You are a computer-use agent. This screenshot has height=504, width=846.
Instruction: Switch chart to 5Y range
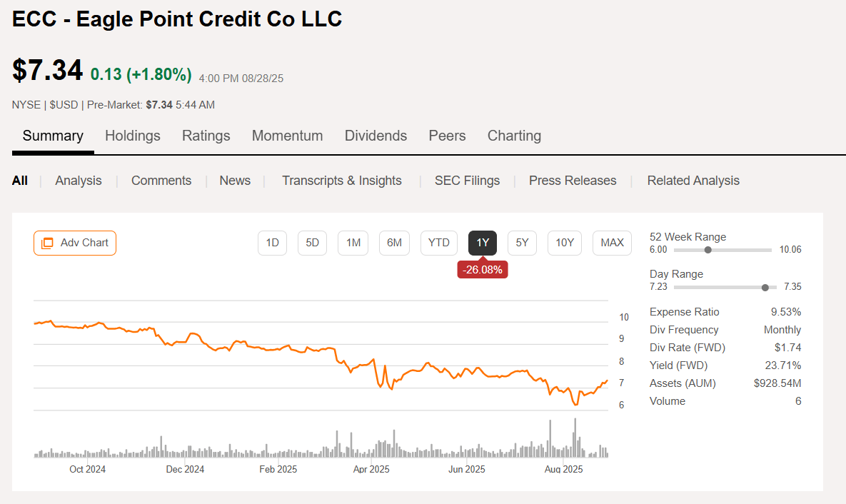click(x=522, y=243)
